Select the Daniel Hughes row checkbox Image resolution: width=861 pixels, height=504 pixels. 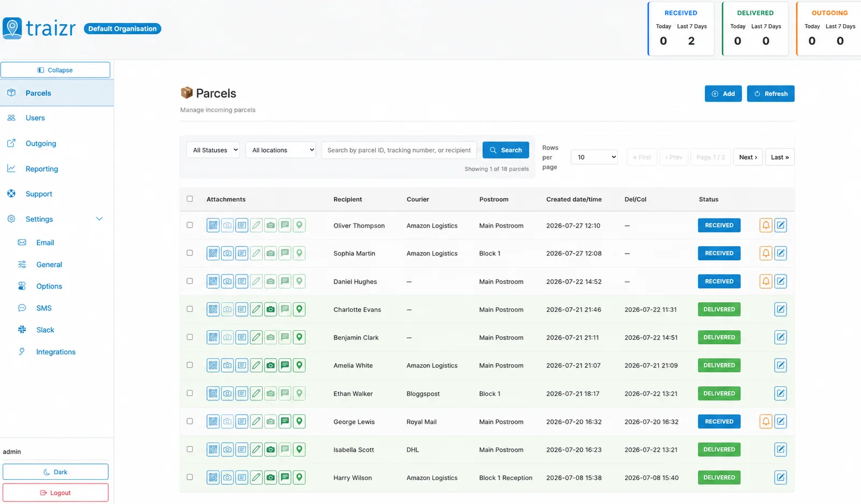pyautogui.click(x=189, y=281)
